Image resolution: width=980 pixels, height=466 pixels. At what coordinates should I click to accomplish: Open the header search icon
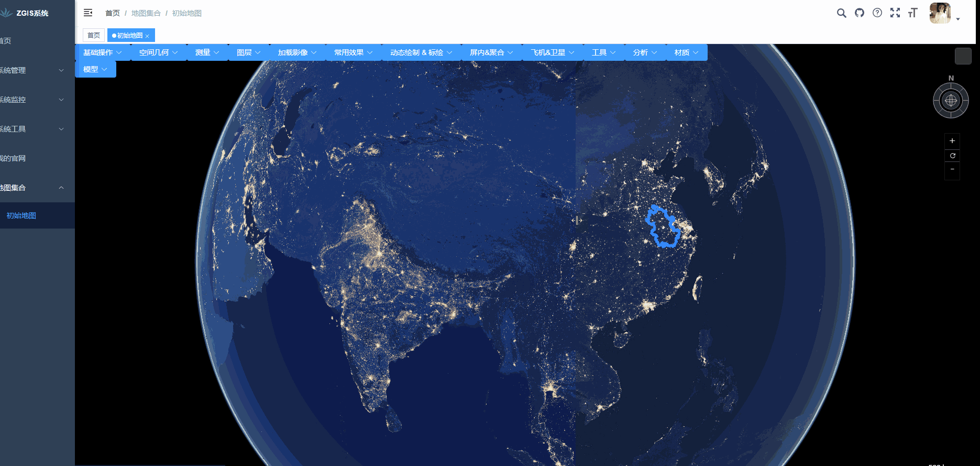coord(841,13)
